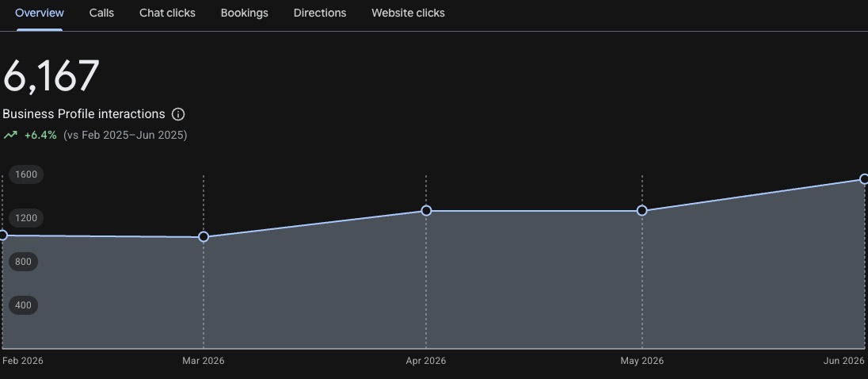This screenshot has height=379, width=868.
Task: Go to the Directions tab
Action: [320, 13]
